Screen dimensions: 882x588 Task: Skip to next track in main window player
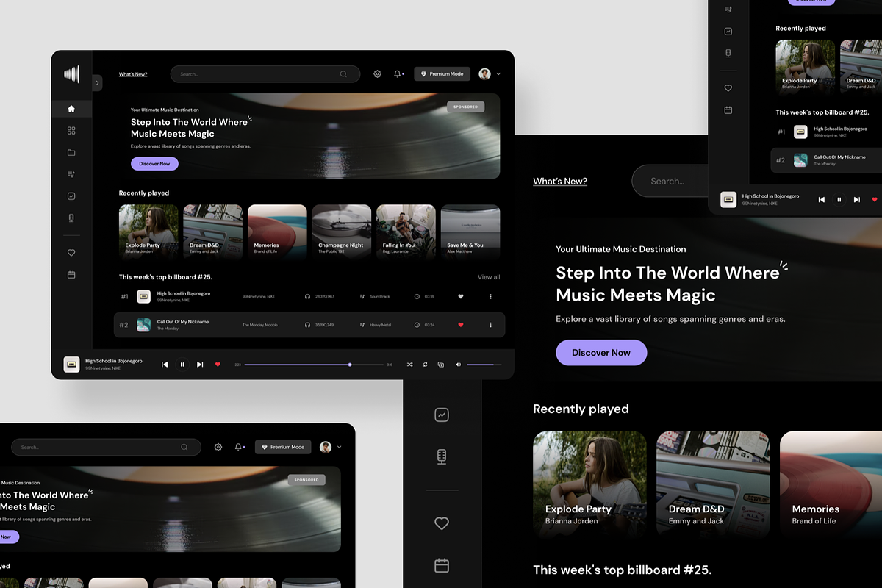(x=200, y=365)
